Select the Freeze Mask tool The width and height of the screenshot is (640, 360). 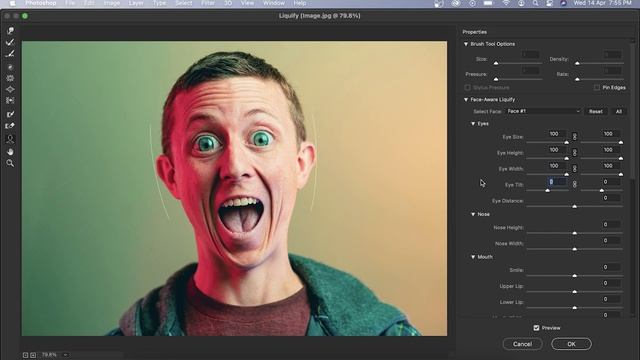(10, 114)
